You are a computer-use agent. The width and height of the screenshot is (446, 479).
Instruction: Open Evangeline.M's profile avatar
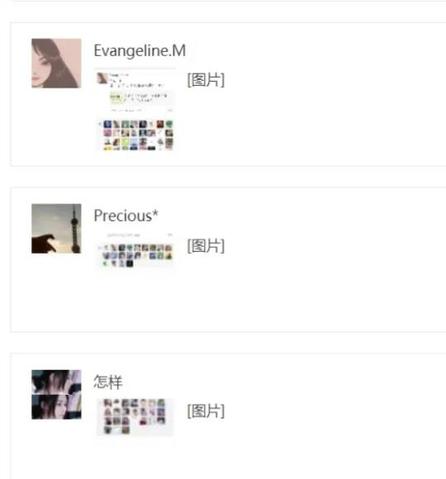56,63
